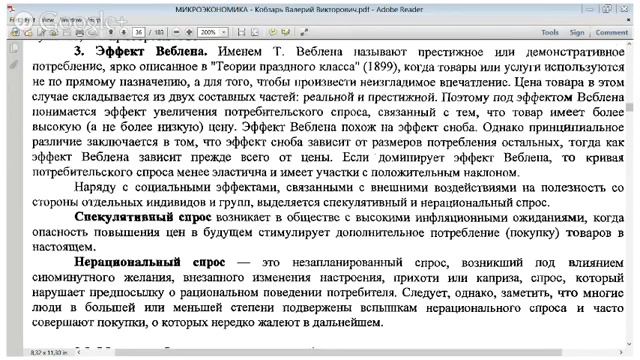Click the zoom in plus button
This screenshot has width=640, height=360.
pyautogui.click(x=189, y=32)
